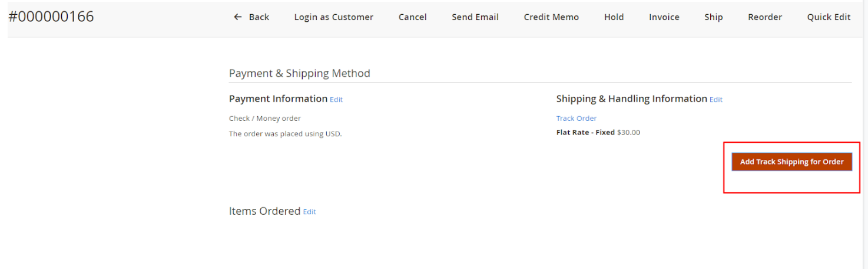Select Reorder in the top bar

coord(764,17)
